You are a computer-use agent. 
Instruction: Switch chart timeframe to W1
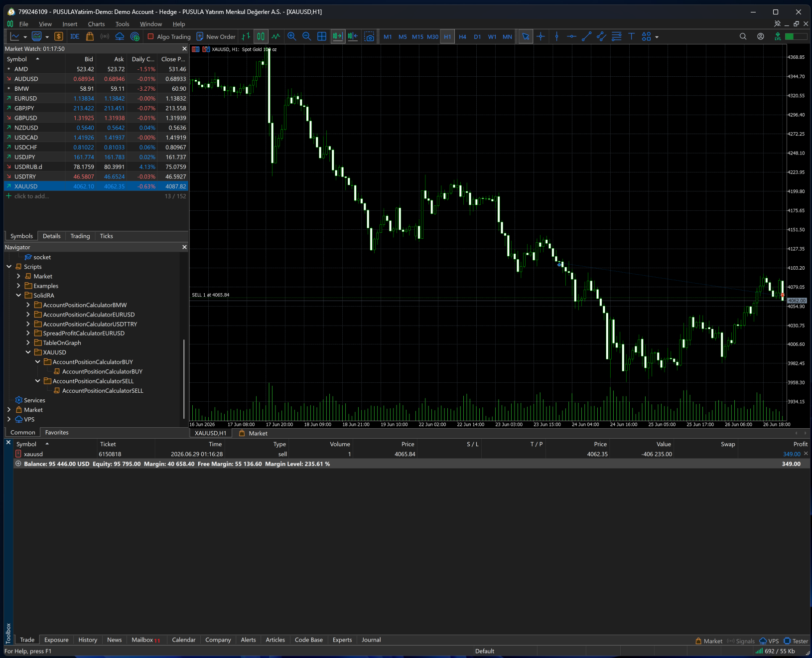(x=492, y=37)
